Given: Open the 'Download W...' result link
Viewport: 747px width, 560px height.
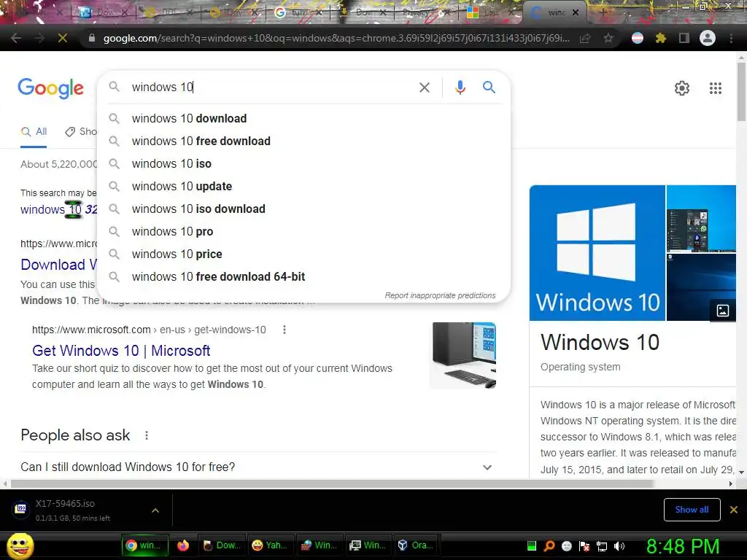Looking at the screenshot, I should pyautogui.click(x=58, y=265).
